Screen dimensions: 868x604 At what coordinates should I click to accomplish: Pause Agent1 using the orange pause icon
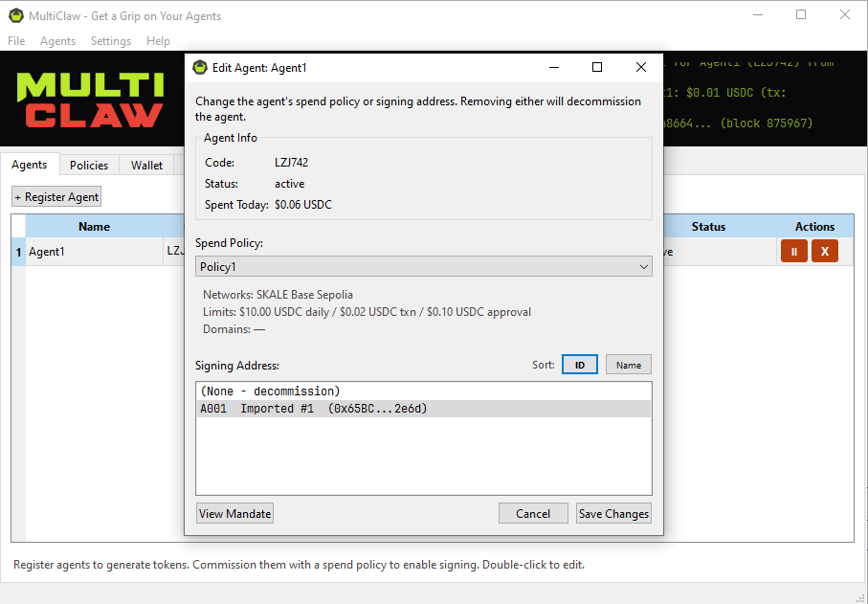click(794, 250)
